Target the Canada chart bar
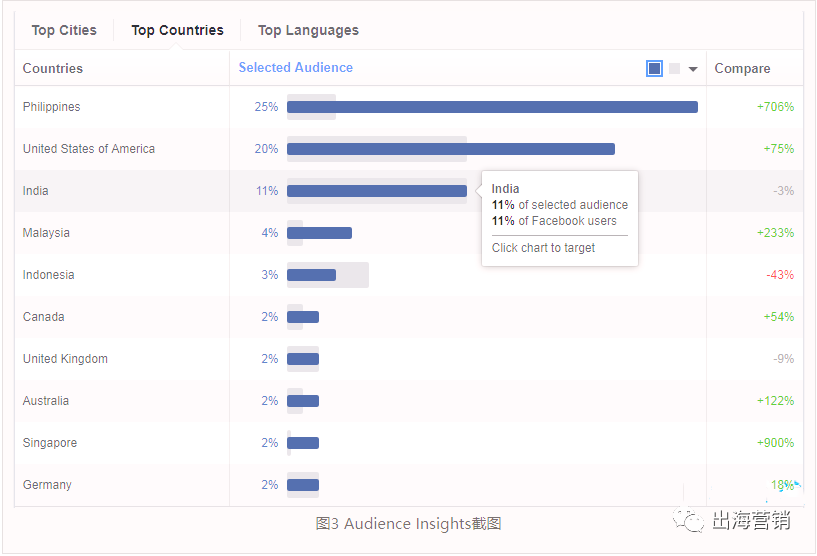The width and height of the screenshot is (817, 556). coord(303,317)
